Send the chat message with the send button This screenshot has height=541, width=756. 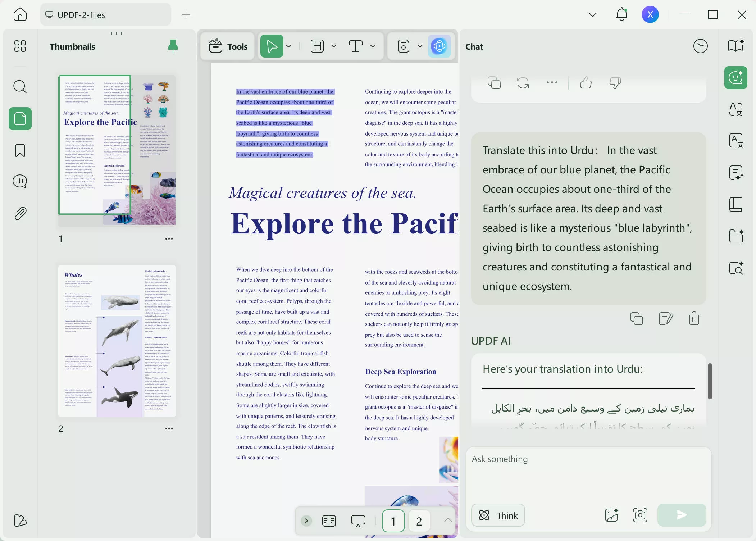[x=681, y=515]
